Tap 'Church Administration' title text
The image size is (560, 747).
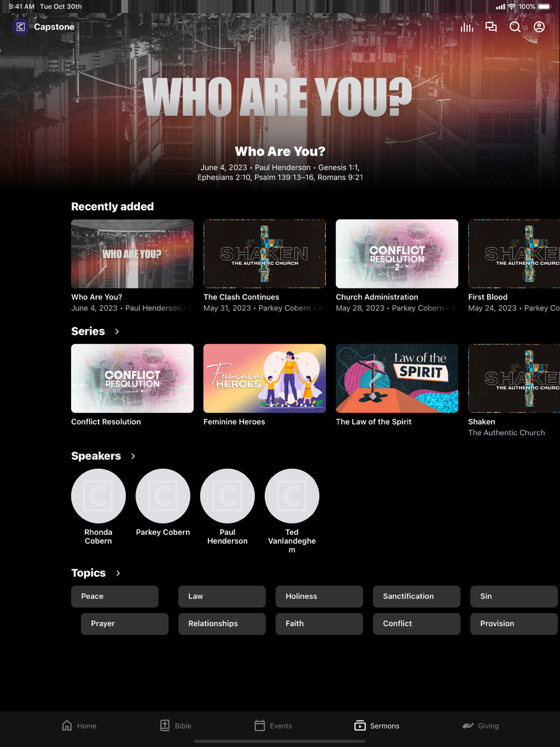point(377,297)
